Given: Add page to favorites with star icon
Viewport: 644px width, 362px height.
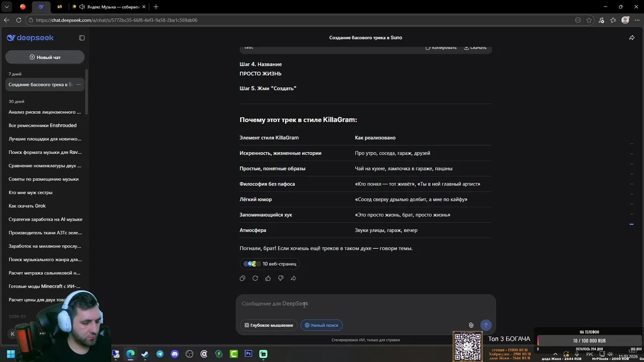Looking at the screenshot, I should pyautogui.click(x=589, y=20).
